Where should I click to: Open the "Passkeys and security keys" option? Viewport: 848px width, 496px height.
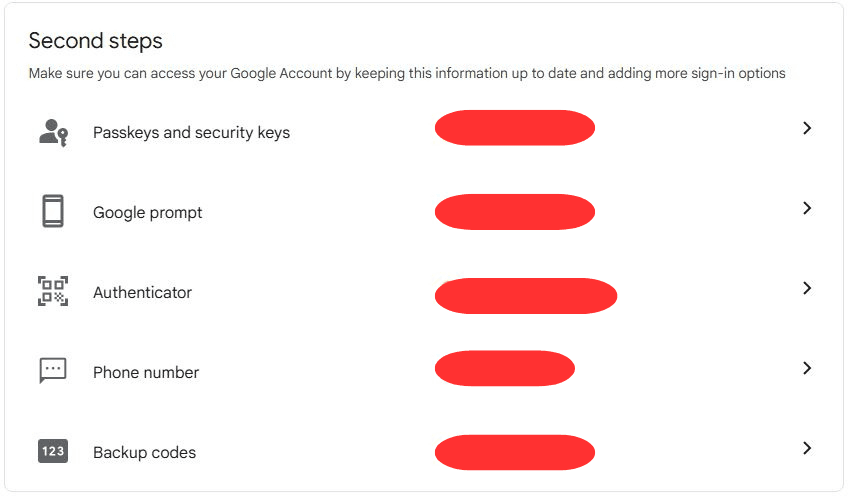click(x=191, y=132)
